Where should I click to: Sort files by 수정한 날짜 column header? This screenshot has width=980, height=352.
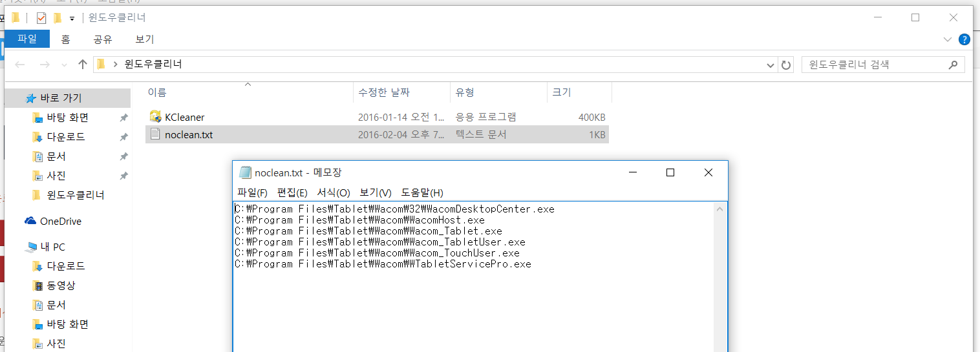384,92
